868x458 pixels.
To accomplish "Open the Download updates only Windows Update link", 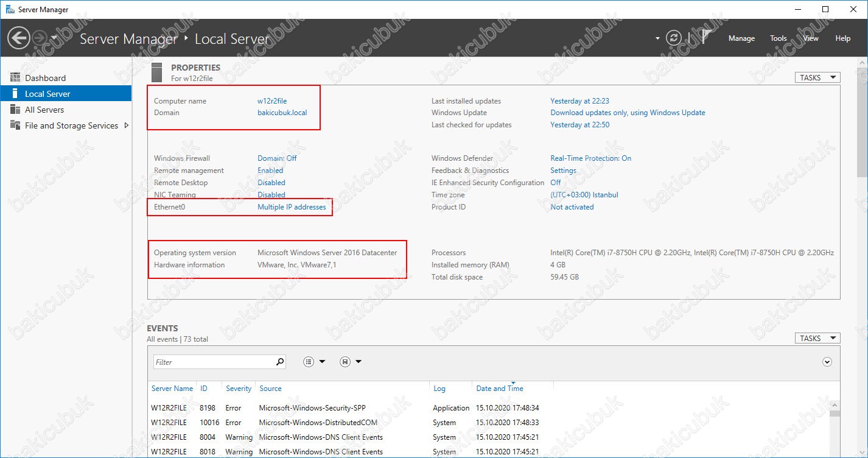I will [628, 113].
